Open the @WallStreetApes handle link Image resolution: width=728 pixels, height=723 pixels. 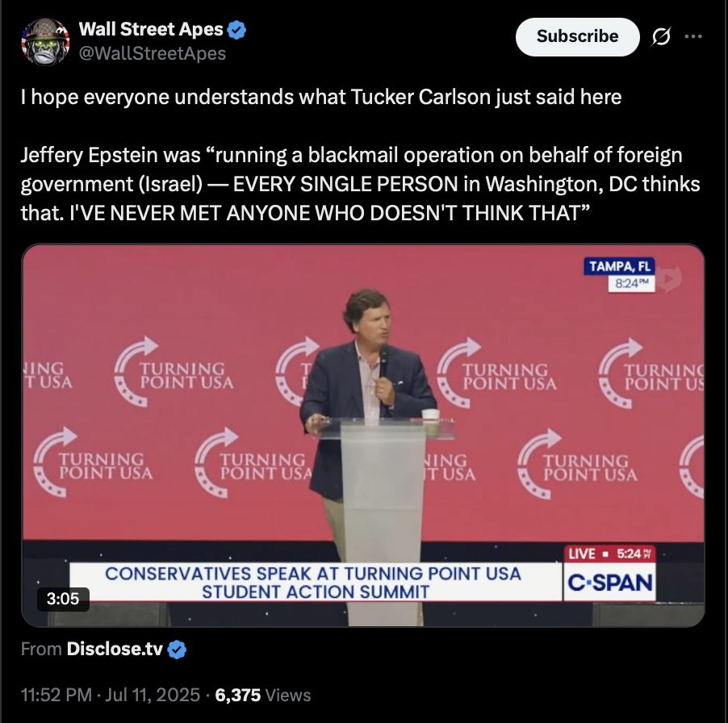click(153, 53)
